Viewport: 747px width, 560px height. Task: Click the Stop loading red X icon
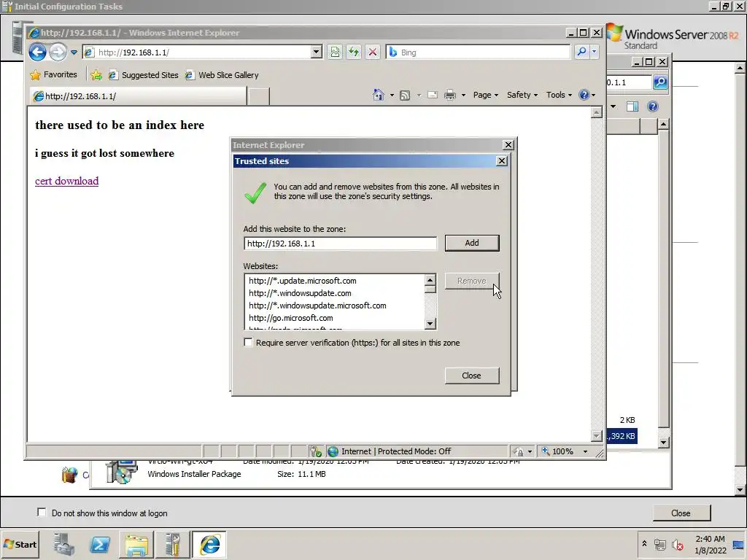pos(373,52)
